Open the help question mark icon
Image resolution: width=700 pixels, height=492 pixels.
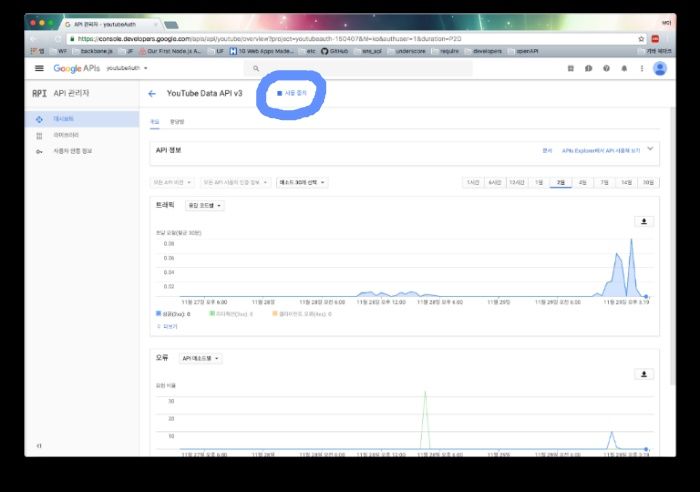point(606,68)
